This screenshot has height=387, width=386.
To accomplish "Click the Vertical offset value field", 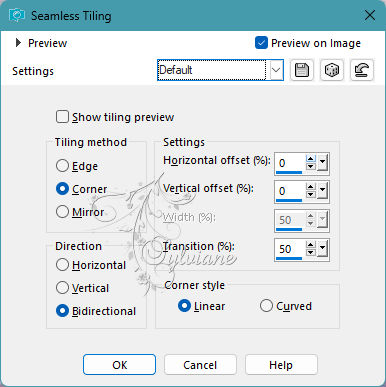I will [290, 191].
